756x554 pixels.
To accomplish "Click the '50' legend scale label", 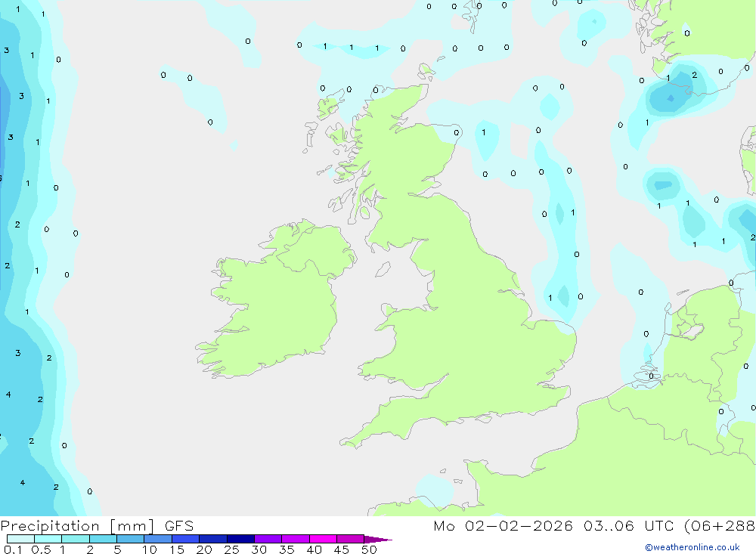I will coord(369,549).
